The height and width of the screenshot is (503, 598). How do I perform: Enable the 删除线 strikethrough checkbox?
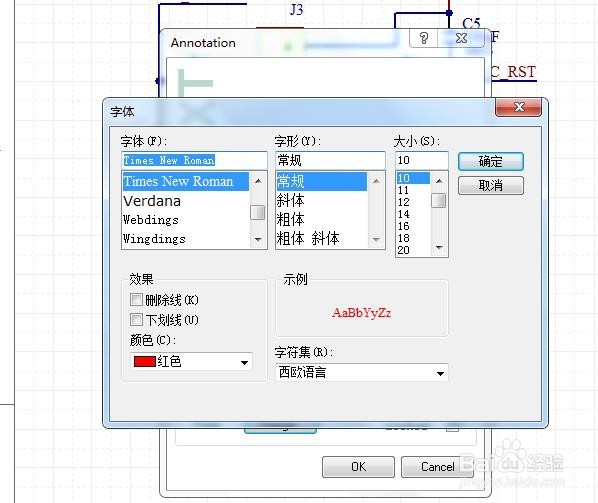[136, 300]
